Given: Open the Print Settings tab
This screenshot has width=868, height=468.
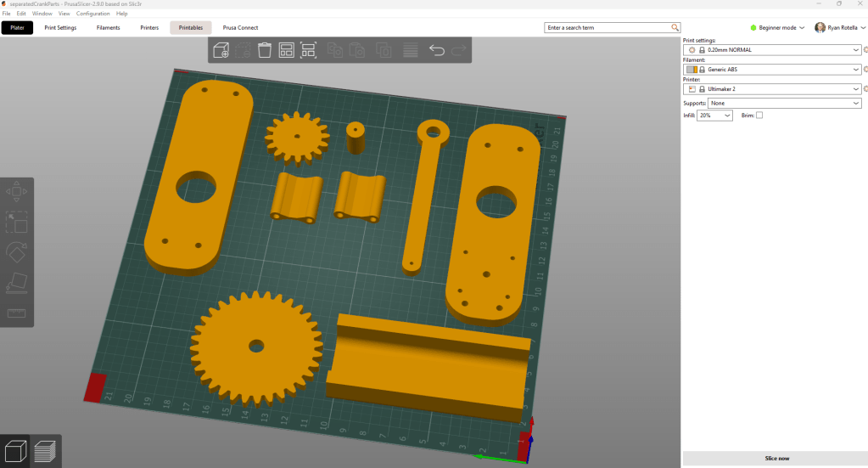Looking at the screenshot, I should click(60, 27).
